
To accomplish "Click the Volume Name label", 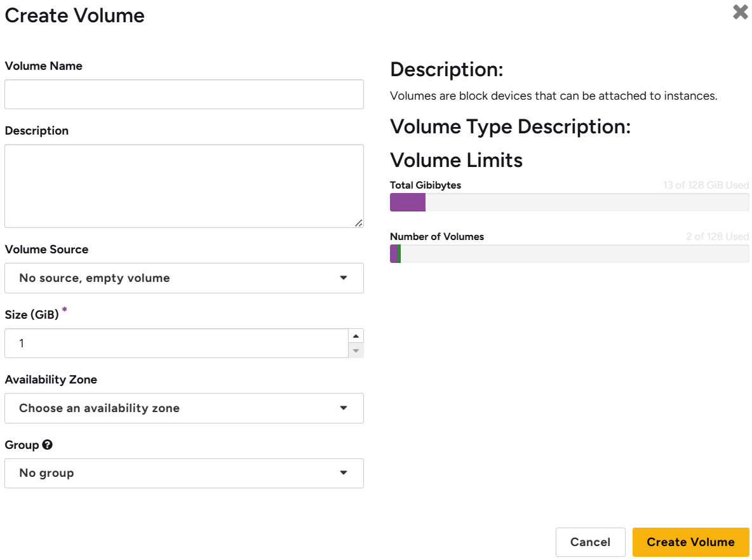I will click(x=43, y=66).
